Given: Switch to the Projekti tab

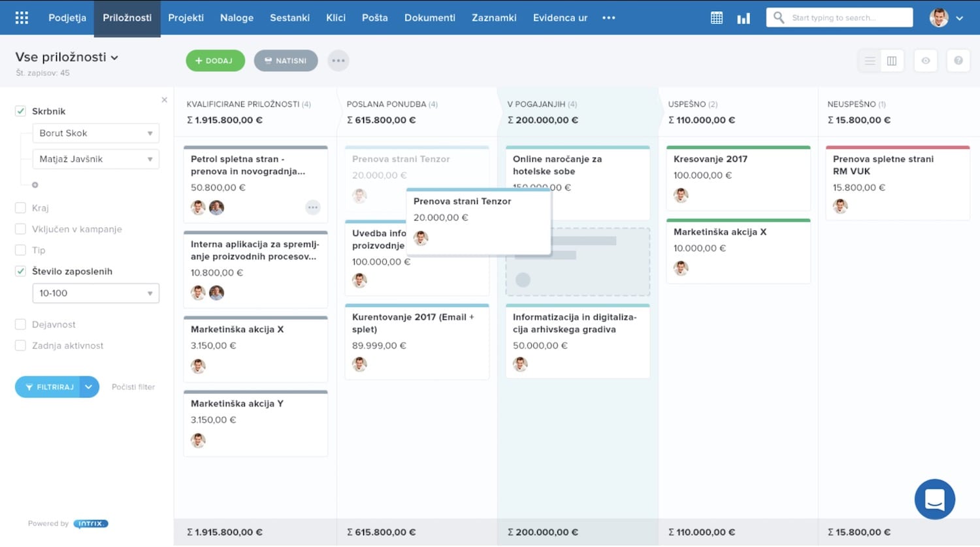Looking at the screenshot, I should pyautogui.click(x=186, y=18).
